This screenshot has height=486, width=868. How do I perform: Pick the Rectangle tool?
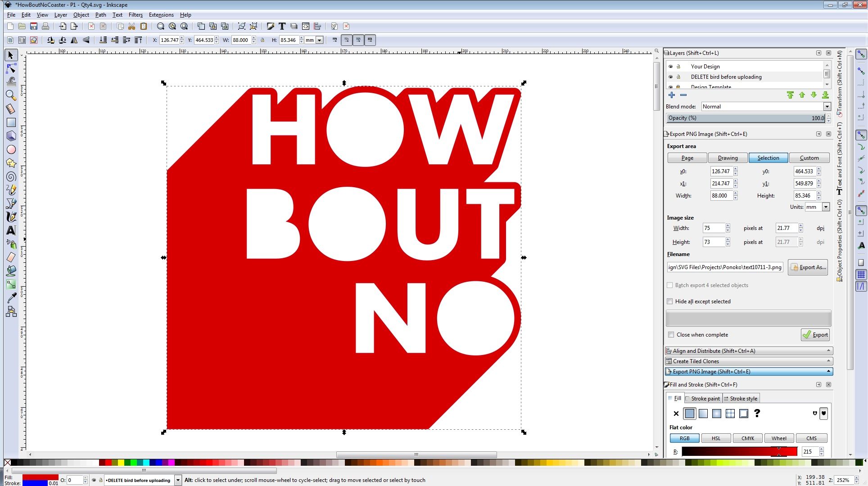tap(11, 122)
